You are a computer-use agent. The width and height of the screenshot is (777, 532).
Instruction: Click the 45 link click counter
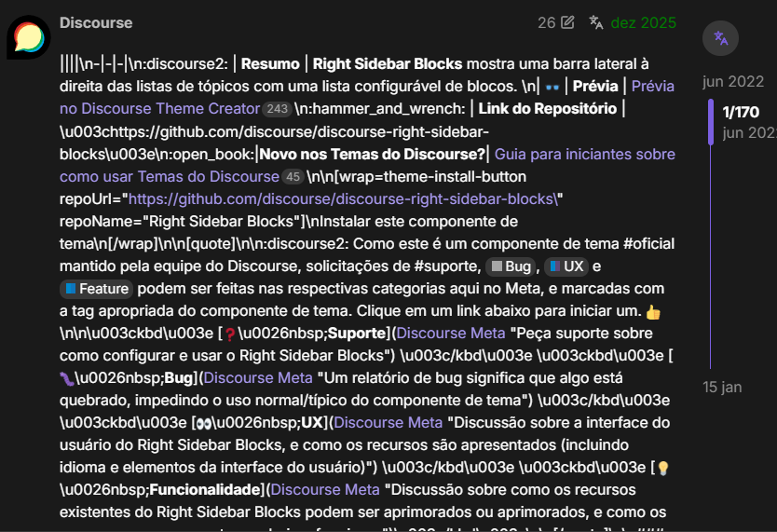point(293,176)
